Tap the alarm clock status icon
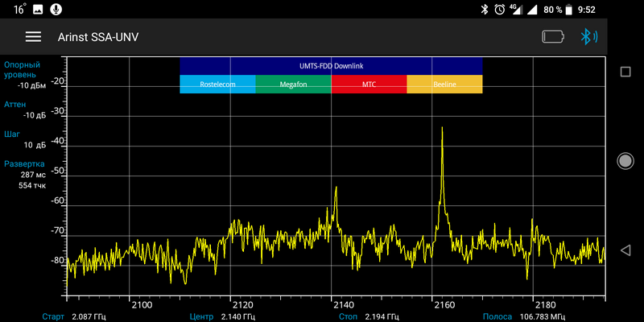 click(x=500, y=9)
